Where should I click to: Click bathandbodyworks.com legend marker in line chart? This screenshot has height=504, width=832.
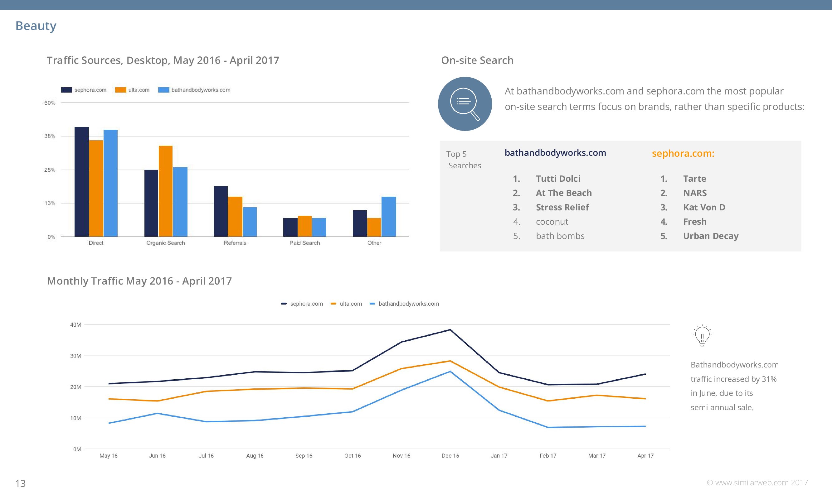[372, 304]
